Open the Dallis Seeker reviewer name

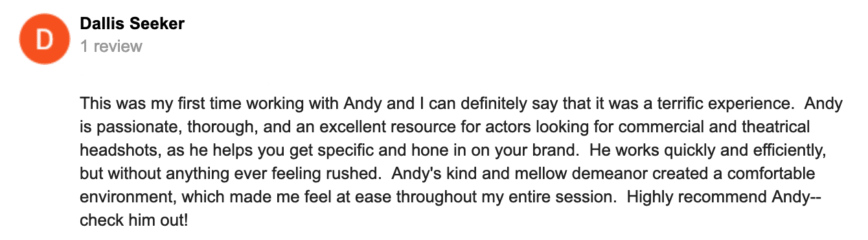pyautogui.click(x=132, y=24)
